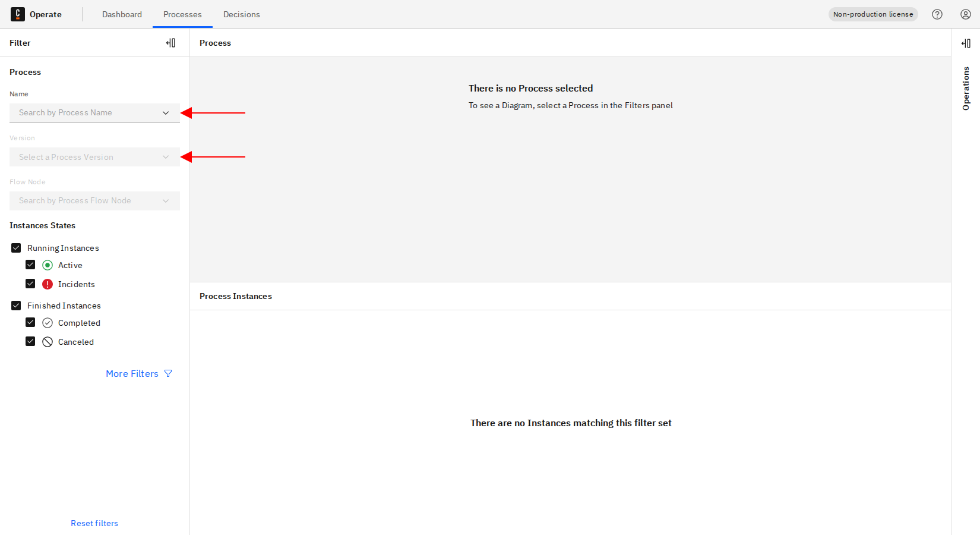
Task: Toggle the Completed instances checkbox
Action: [30, 323]
